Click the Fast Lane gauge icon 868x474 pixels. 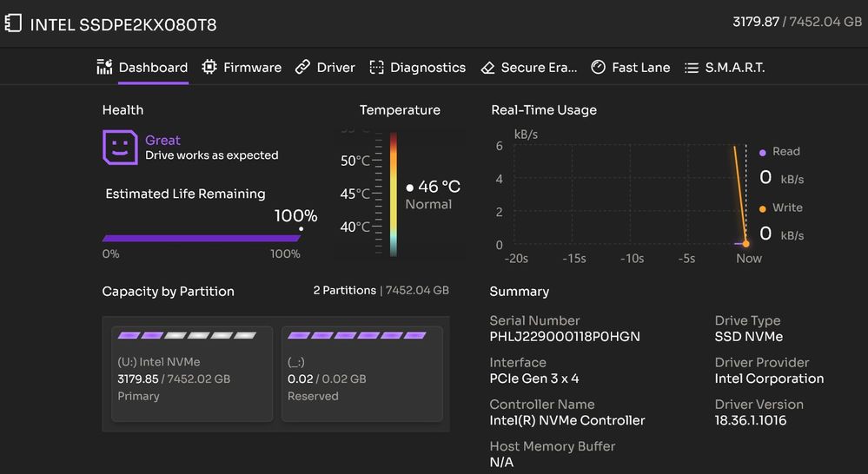598,67
